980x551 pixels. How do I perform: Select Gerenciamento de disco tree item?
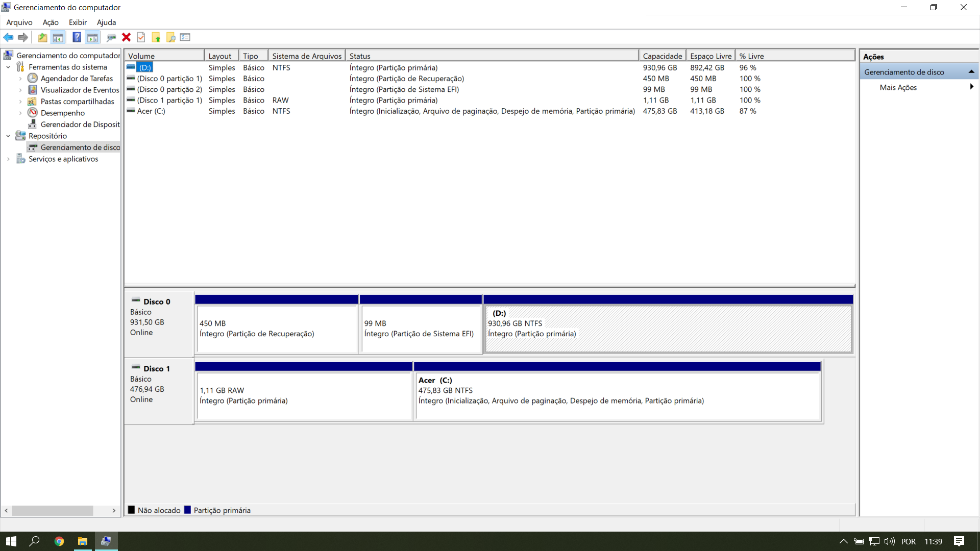tap(80, 147)
